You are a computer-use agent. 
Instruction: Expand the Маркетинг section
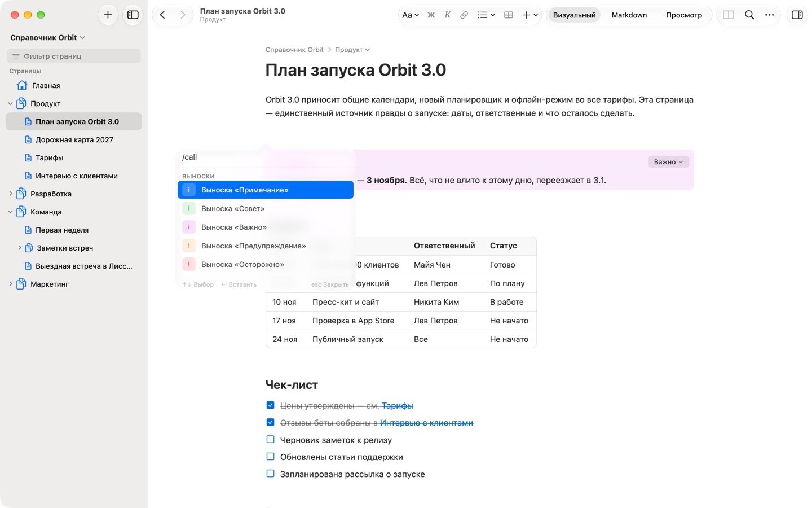[10, 284]
